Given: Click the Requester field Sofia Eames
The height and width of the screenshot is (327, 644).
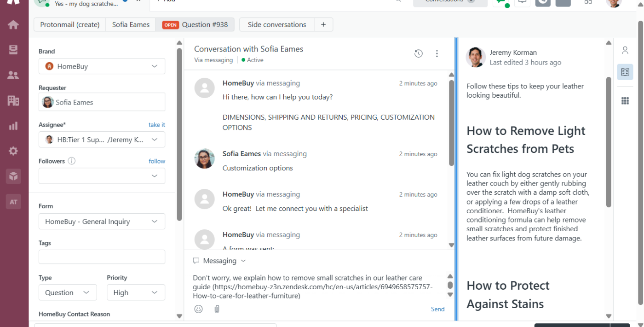Looking at the screenshot, I should pyautogui.click(x=102, y=102).
